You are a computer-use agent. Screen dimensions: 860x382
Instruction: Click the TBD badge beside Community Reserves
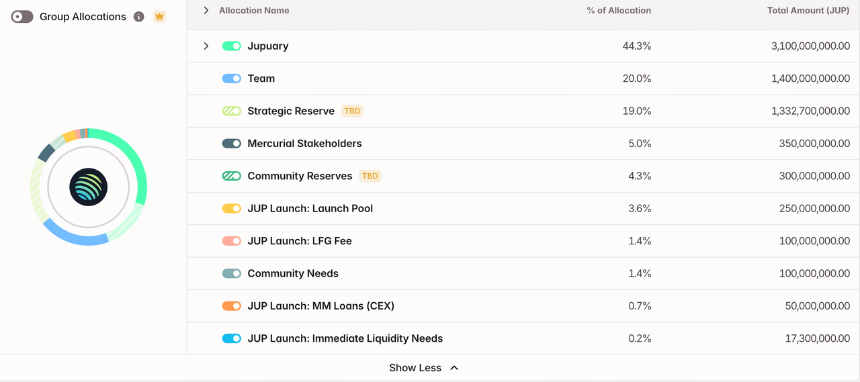click(x=370, y=176)
